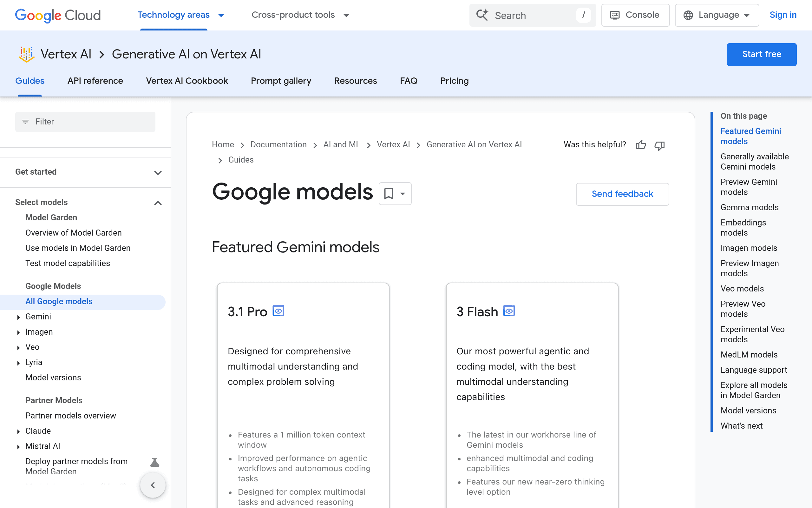Click the AI and ML breadcrumb
Image resolution: width=812 pixels, height=508 pixels.
[x=342, y=144]
